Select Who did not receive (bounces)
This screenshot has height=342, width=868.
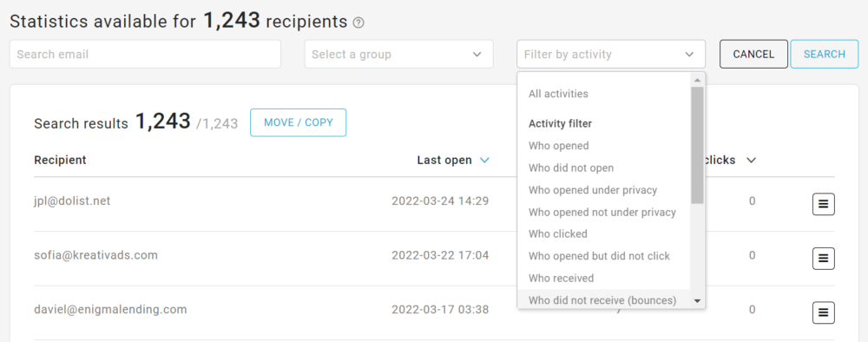click(602, 300)
